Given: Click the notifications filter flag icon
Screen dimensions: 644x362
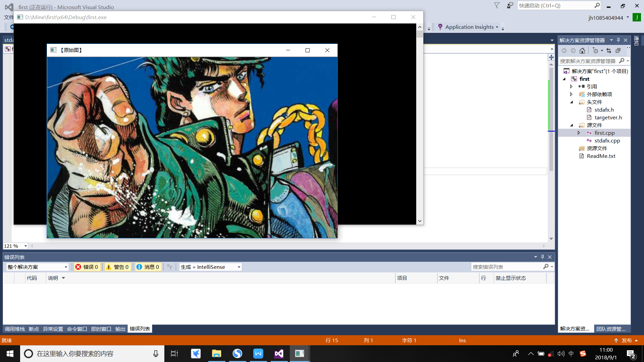Looking at the screenshot, I should point(497,5).
